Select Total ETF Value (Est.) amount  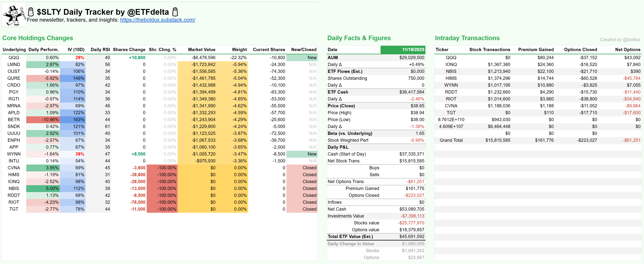(x=412, y=236)
